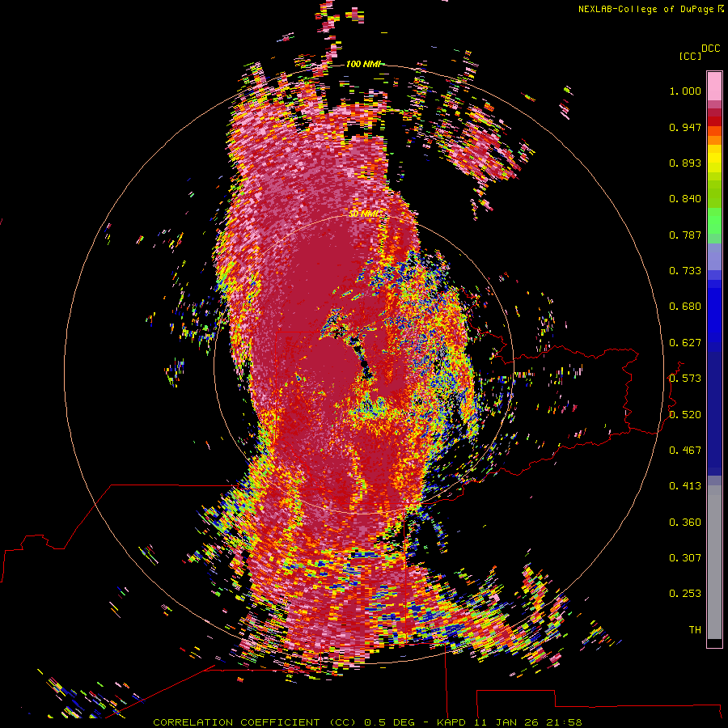The height and width of the screenshot is (728, 728).
Task: Click the 50 NMI range ring label
Action: 365,214
